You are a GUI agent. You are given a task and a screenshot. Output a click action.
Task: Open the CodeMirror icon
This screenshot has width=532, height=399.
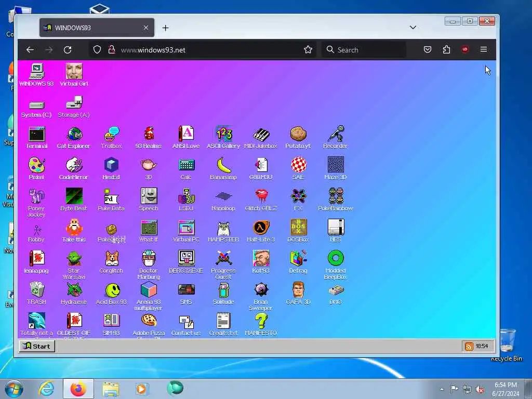74,169
